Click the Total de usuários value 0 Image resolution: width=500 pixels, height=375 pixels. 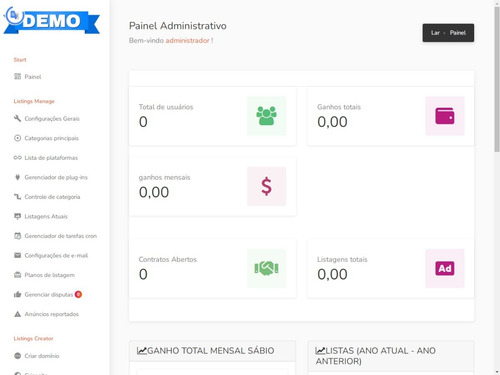point(143,122)
